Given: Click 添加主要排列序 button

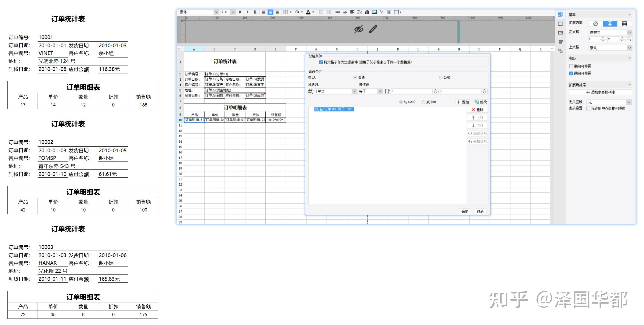Looking at the screenshot, I should coord(600,92).
